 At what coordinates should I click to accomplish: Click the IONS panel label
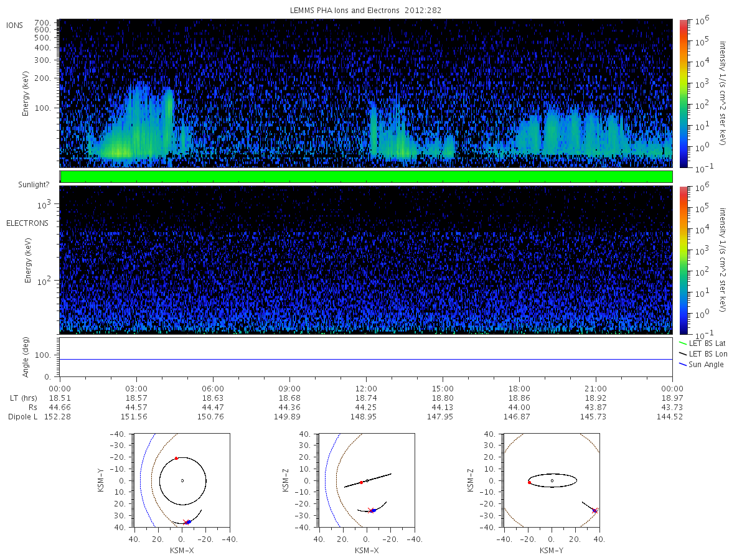[x=15, y=25]
